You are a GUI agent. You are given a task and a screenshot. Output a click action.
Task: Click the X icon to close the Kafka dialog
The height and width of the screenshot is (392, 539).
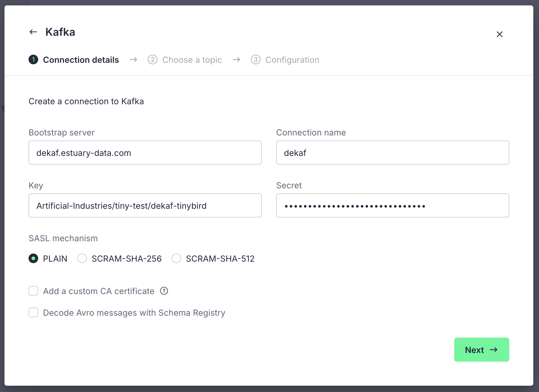[499, 34]
